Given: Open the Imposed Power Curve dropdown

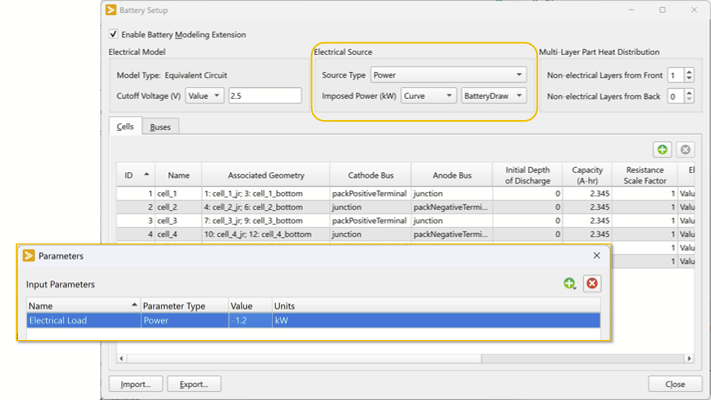Looking at the screenshot, I should point(428,96).
